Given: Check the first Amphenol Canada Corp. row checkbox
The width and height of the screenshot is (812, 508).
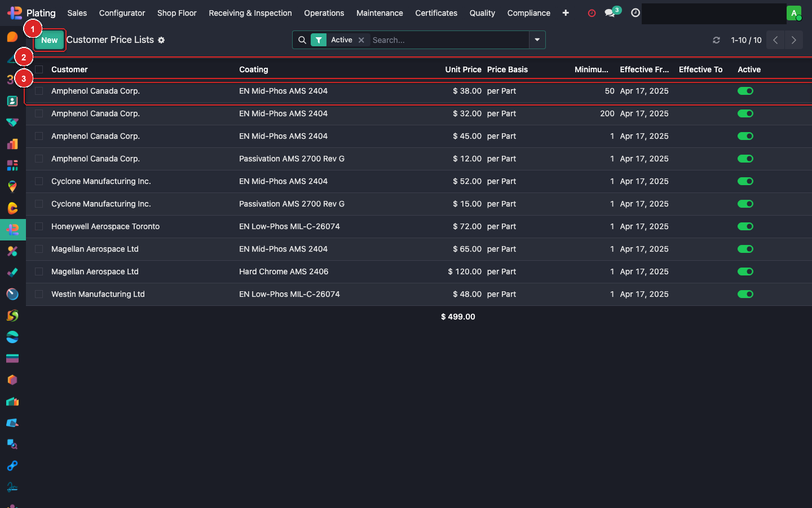Looking at the screenshot, I should tap(38, 91).
